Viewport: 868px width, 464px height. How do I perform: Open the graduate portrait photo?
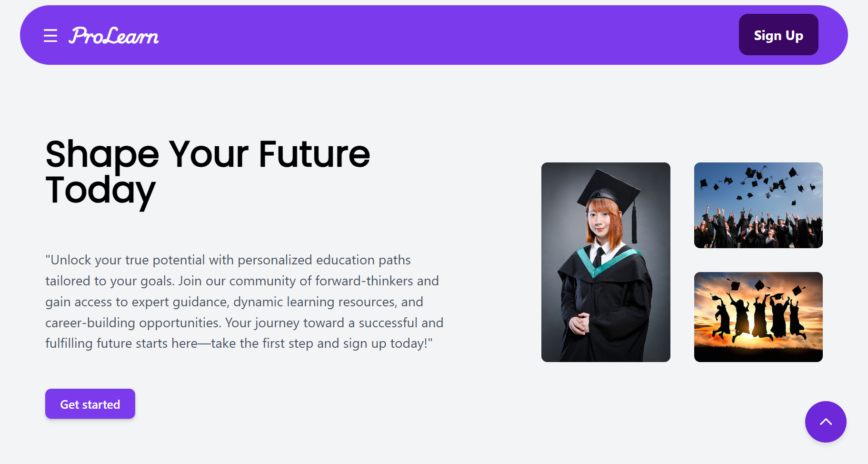(606, 262)
